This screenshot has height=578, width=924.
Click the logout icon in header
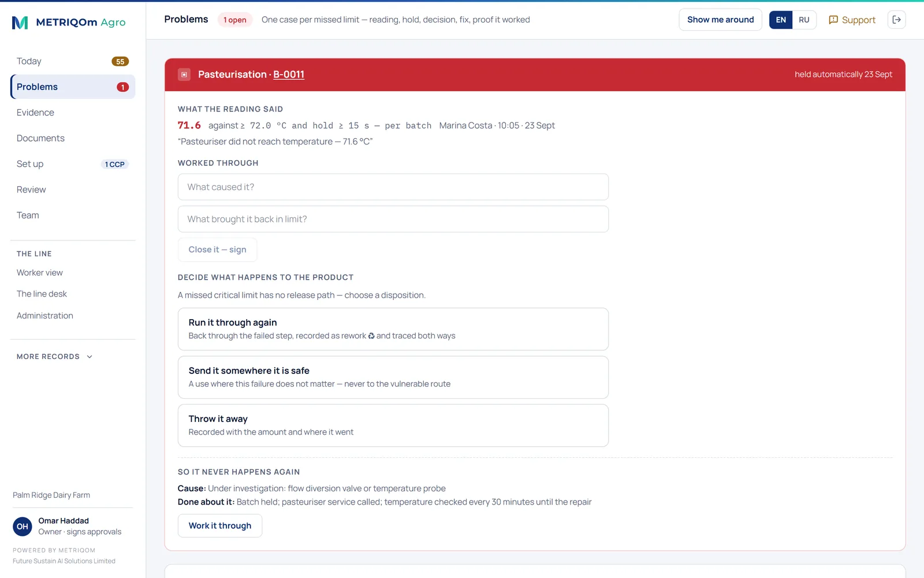[896, 20]
